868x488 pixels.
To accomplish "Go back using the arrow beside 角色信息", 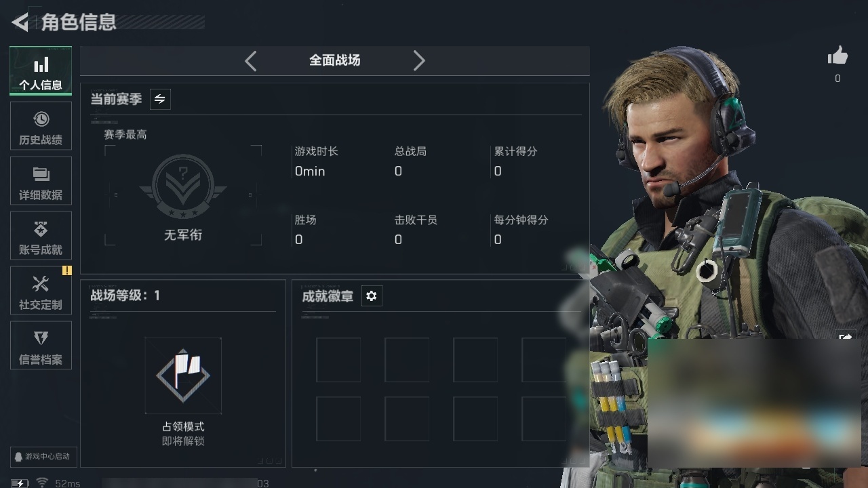I will (x=20, y=22).
